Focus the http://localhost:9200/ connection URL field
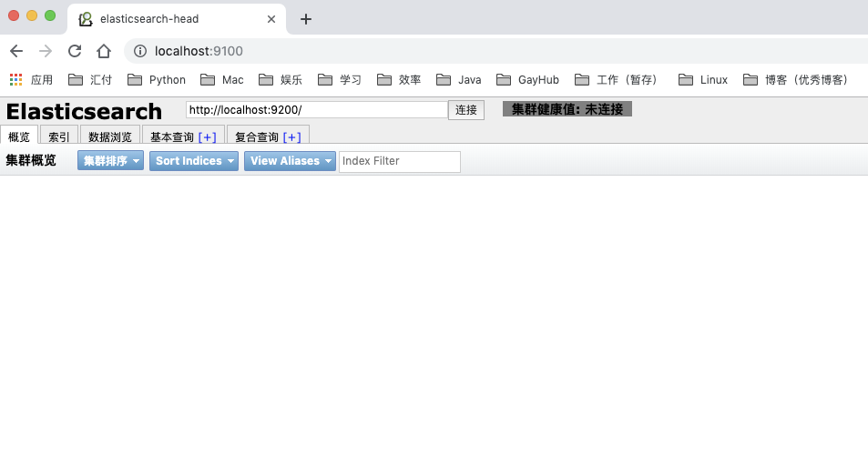The image size is (868, 465). (317, 110)
